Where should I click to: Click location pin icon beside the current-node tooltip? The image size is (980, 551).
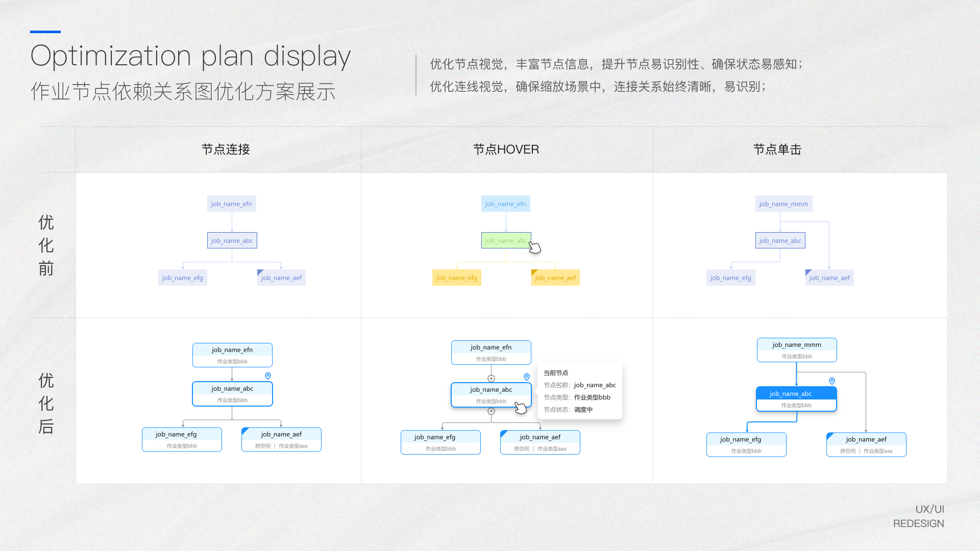(527, 377)
